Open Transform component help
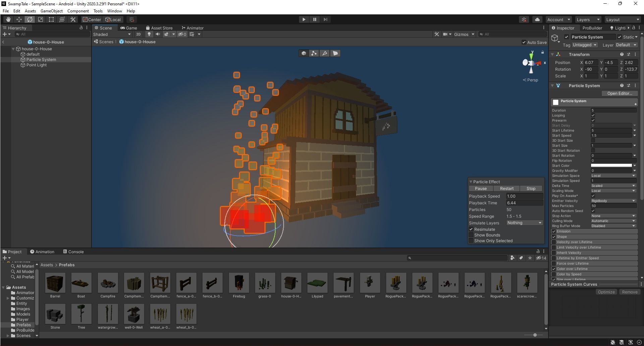 (622, 54)
